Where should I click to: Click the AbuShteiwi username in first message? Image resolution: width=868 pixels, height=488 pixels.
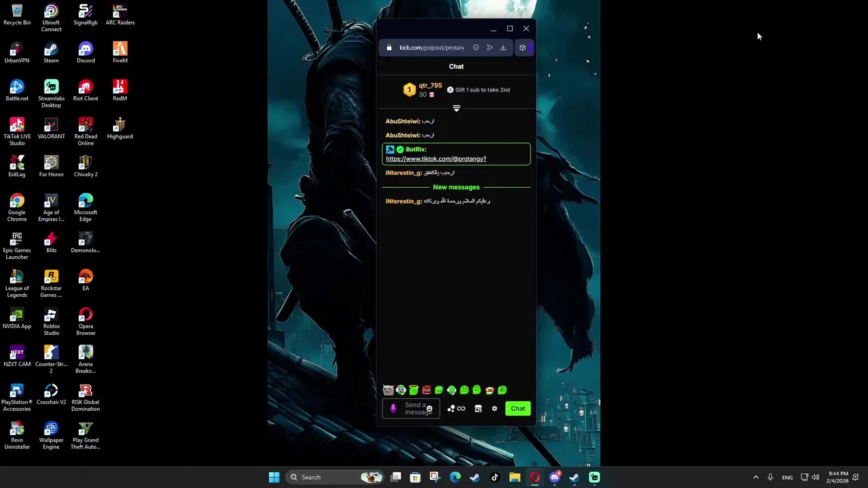click(403, 121)
